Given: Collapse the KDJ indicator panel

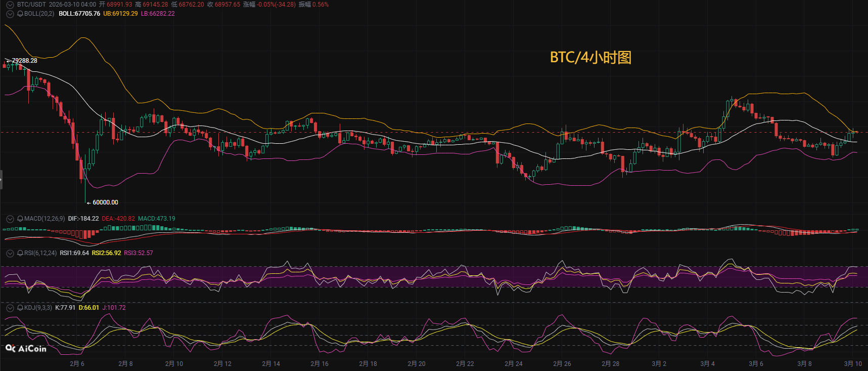Looking at the screenshot, I should (x=10, y=308).
